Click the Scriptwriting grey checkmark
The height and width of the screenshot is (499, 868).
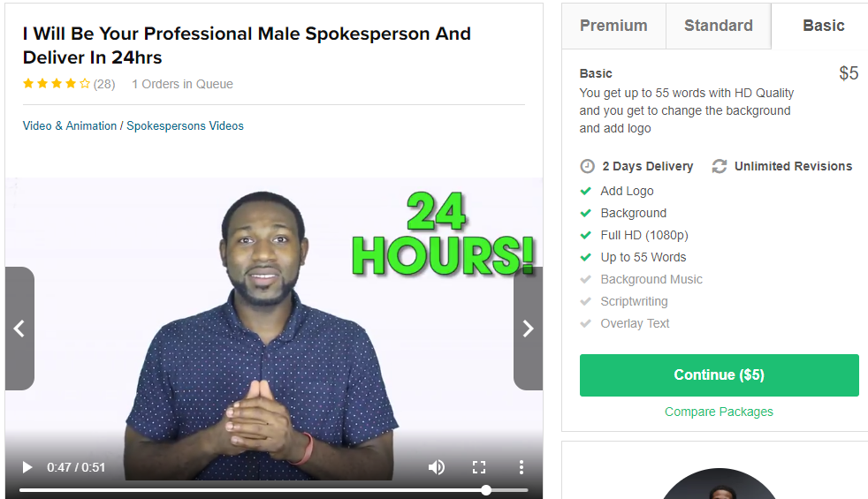[586, 301]
